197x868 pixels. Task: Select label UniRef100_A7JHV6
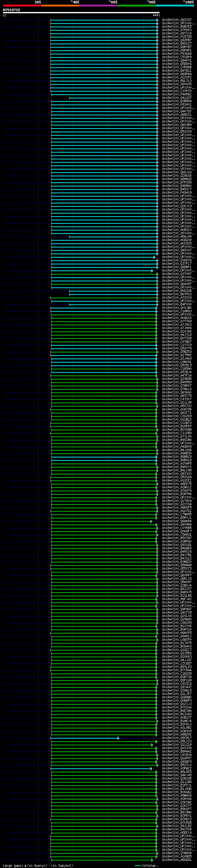(x=177, y=328)
